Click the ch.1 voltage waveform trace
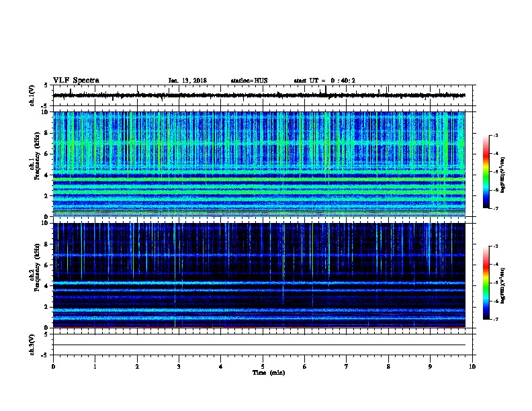532x411 pixels. point(259,95)
